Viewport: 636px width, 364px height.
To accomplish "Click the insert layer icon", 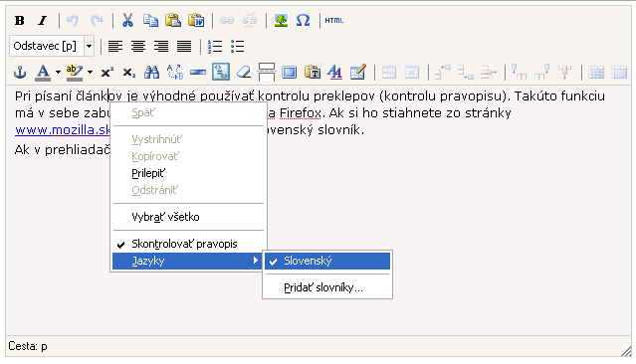I will click(x=290, y=73).
